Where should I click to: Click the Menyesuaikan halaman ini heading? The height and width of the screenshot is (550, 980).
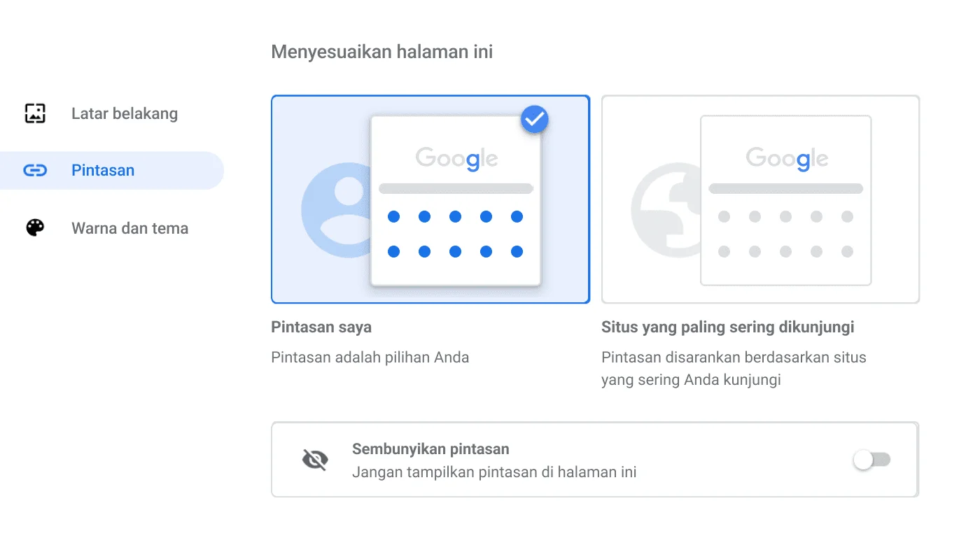(382, 51)
